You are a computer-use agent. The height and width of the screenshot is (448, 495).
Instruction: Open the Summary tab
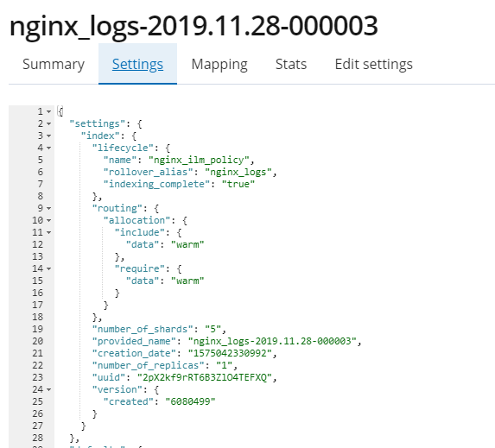point(54,64)
